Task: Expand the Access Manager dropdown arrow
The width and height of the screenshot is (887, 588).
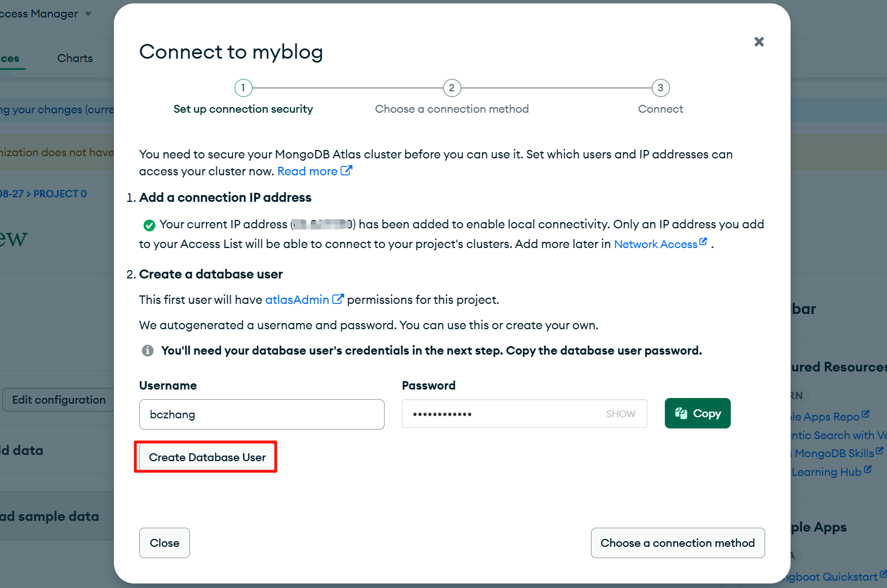Action: tap(88, 14)
